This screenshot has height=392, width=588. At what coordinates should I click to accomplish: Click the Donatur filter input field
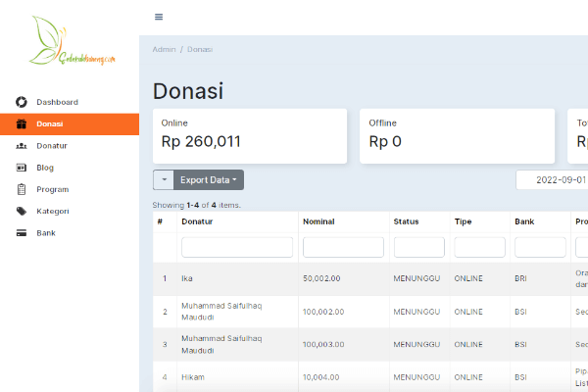[x=236, y=247]
